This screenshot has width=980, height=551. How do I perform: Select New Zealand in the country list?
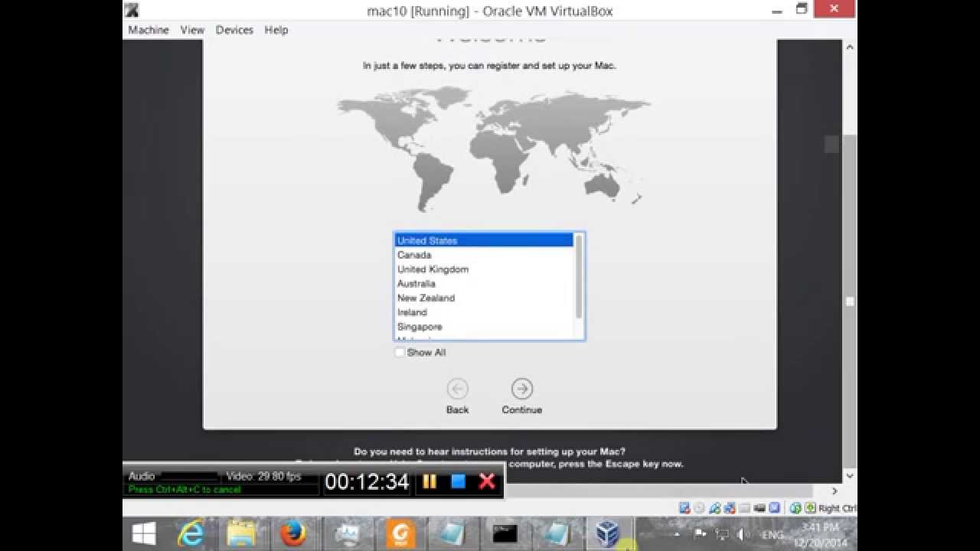(x=484, y=298)
